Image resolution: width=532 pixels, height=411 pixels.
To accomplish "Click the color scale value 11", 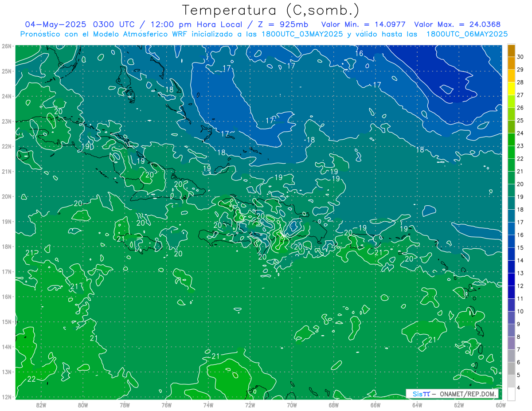I will click(x=520, y=298).
